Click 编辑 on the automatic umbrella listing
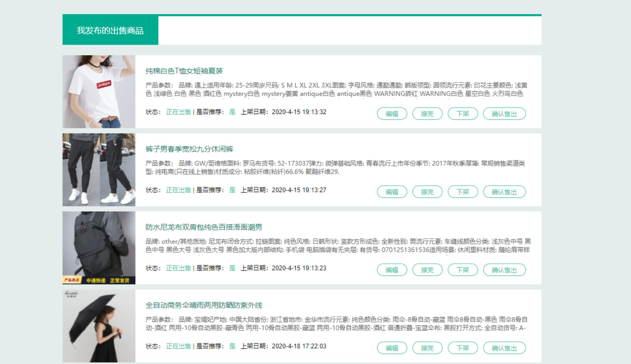Image resolution: width=631 pixels, height=364 pixels. coord(392,348)
